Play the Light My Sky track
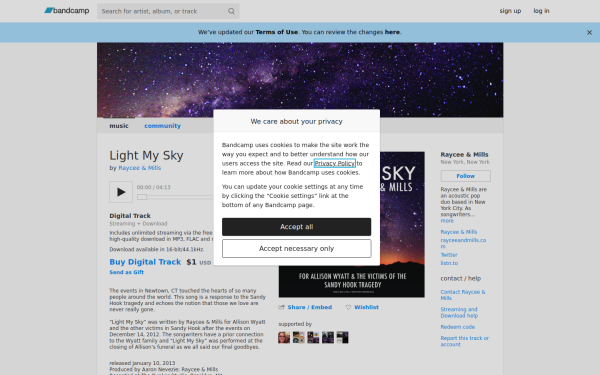Screen dimensions: 600x375 (x=121, y=192)
